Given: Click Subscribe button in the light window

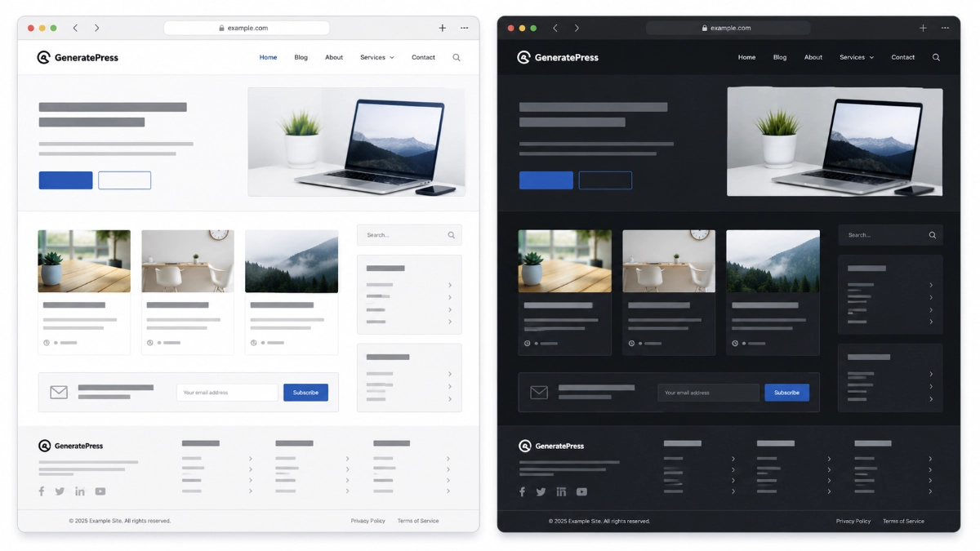Looking at the screenshot, I should pyautogui.click(x=305, y=393).
